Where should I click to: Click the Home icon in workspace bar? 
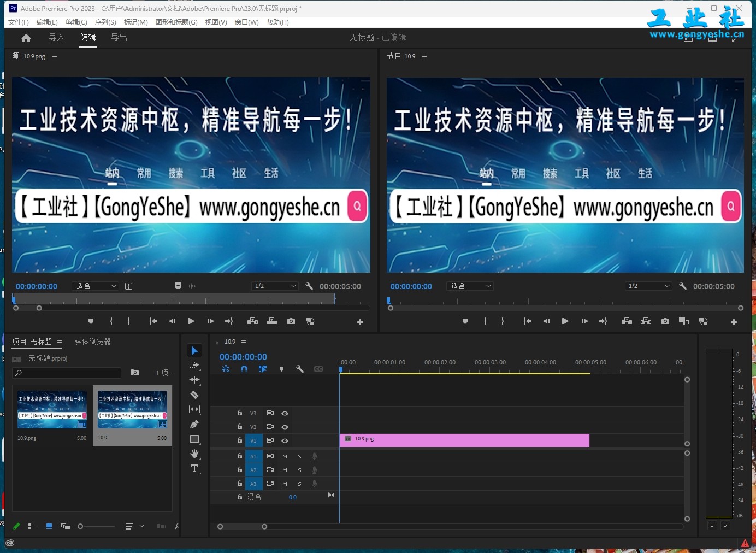click(x=26, y=38)
